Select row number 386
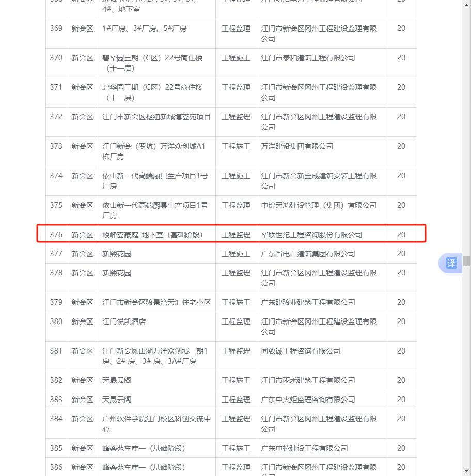Image resolution: width=471 pixels, height=476 pixels. [56, 467]
